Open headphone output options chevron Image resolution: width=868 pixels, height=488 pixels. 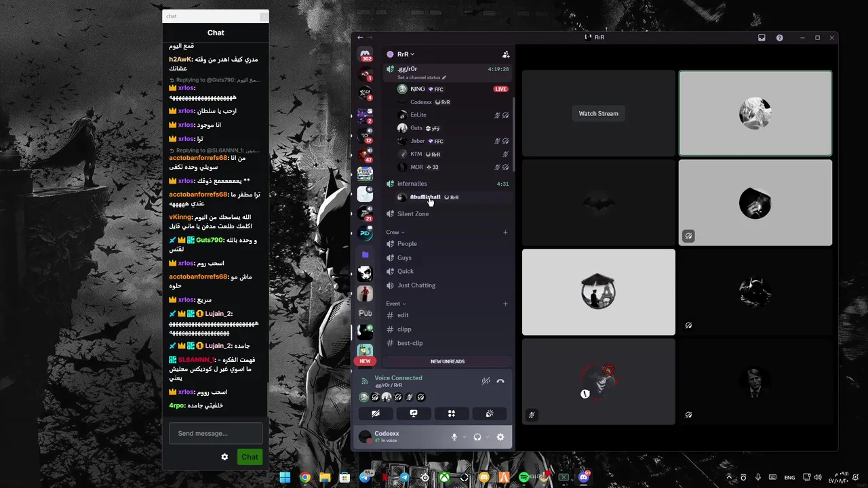[x=488, y=437]
